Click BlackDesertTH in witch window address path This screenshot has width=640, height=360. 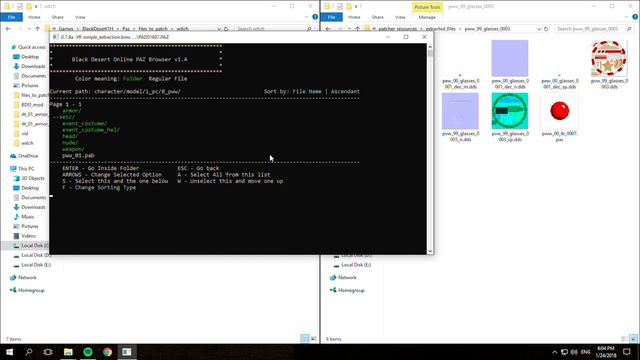98,29
